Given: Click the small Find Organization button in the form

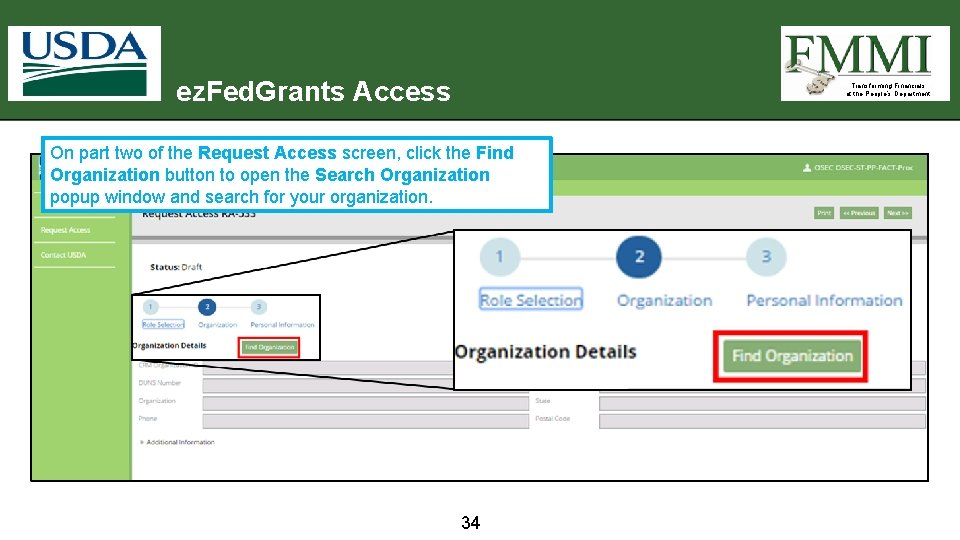Looking at the screenshot, I should point(269,347).
